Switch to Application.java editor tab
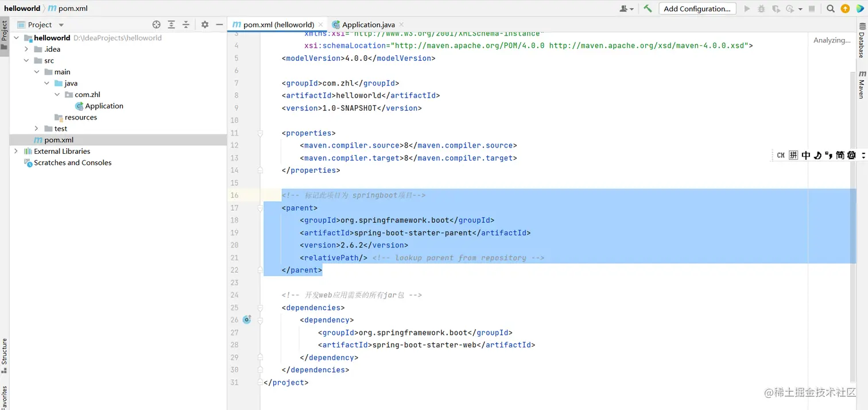868x410 pixels. point(368,25)
